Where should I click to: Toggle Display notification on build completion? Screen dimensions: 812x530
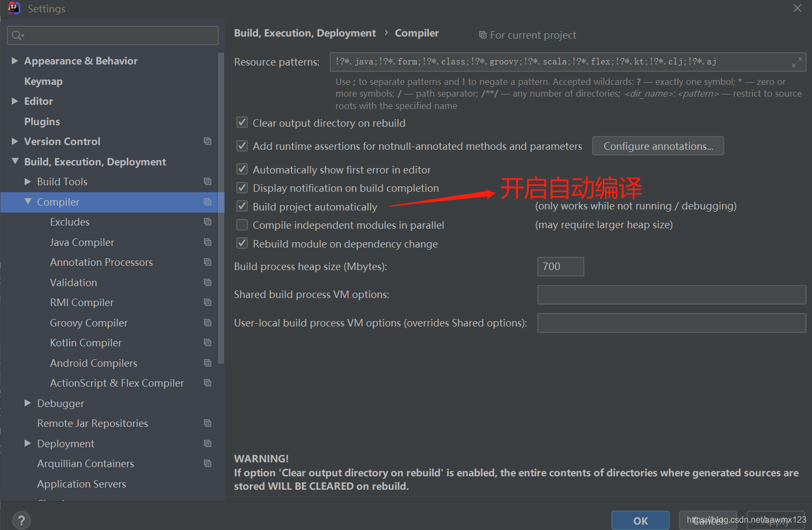coord(242,188)
